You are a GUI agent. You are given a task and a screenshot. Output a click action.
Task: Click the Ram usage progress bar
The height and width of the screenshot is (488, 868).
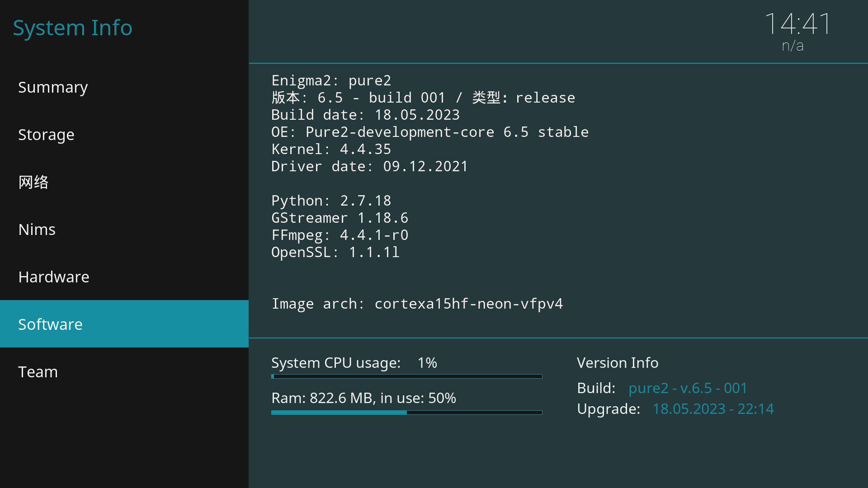[407, 413]
